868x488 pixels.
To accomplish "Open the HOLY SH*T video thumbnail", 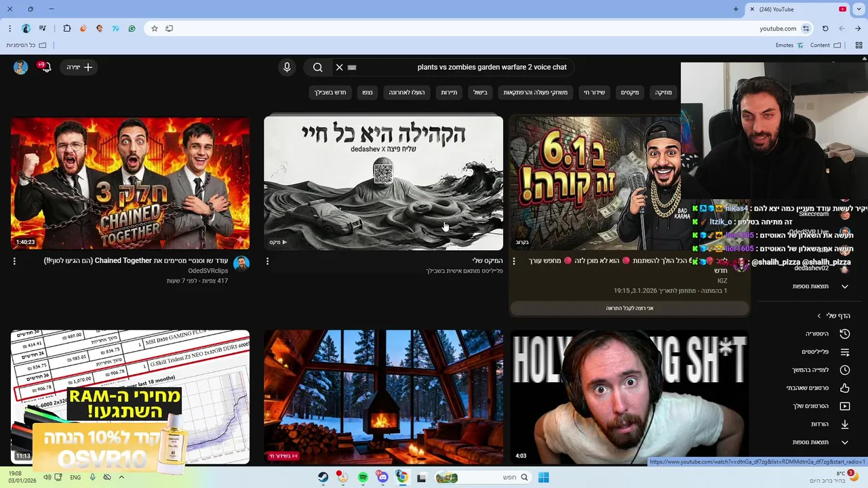I will click(629, 397).
